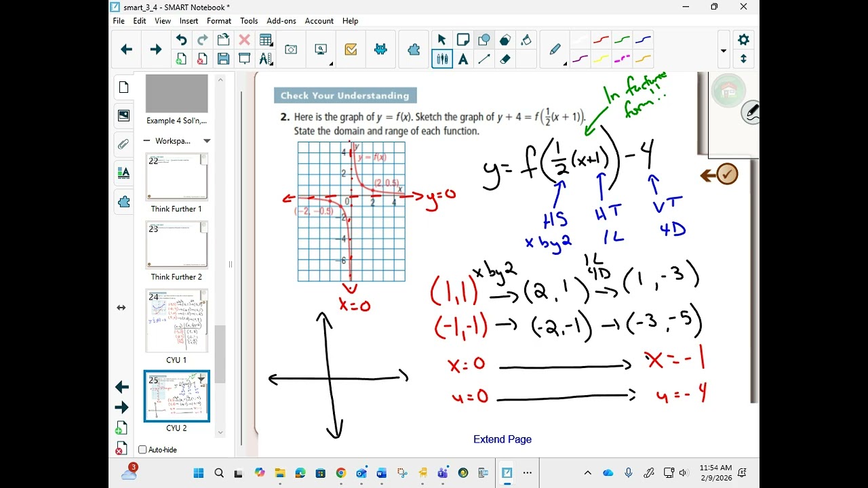Image resolution: width=868 pixels, height=488 pixels.
Task: Select the Example 4 Sol'n page thumbnail
Action: coord(177,94)
